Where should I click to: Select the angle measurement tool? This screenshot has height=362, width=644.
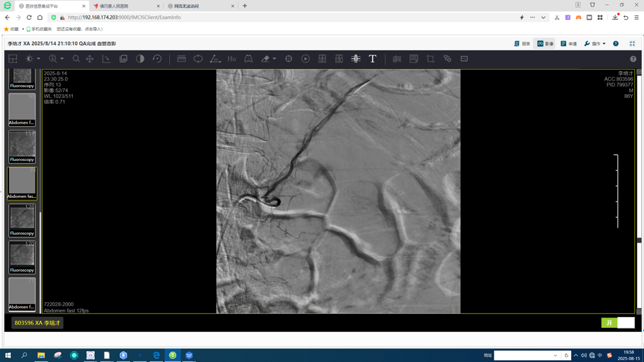(x=215, y=59)
